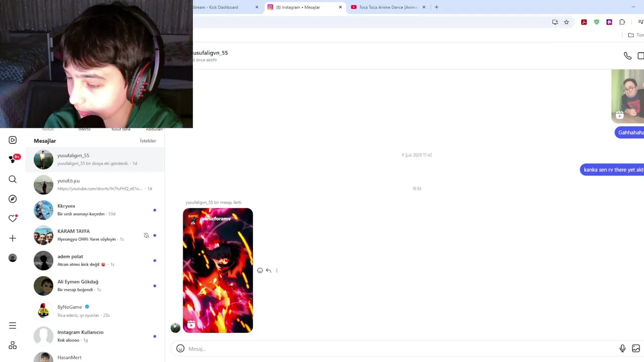Bookmark this page with the star icon
This screenshot has width=644, height=362.
pyautogui.click(x=567, y=22)
